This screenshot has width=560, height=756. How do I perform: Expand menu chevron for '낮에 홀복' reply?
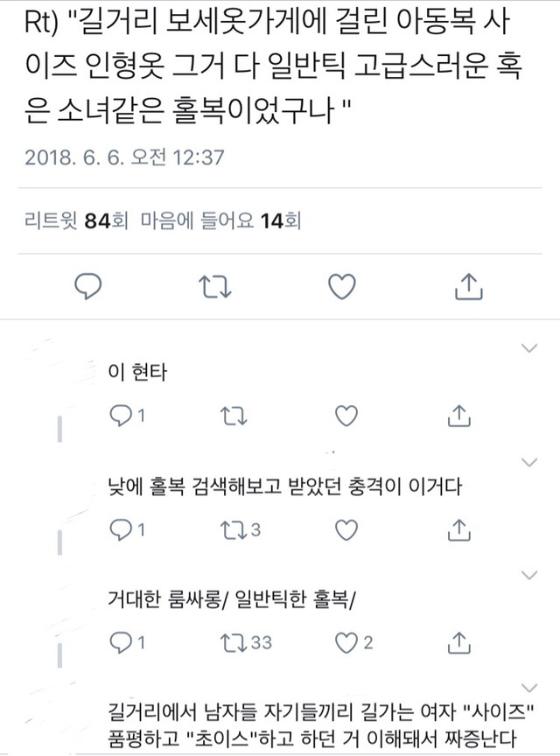tap(528, 461)
